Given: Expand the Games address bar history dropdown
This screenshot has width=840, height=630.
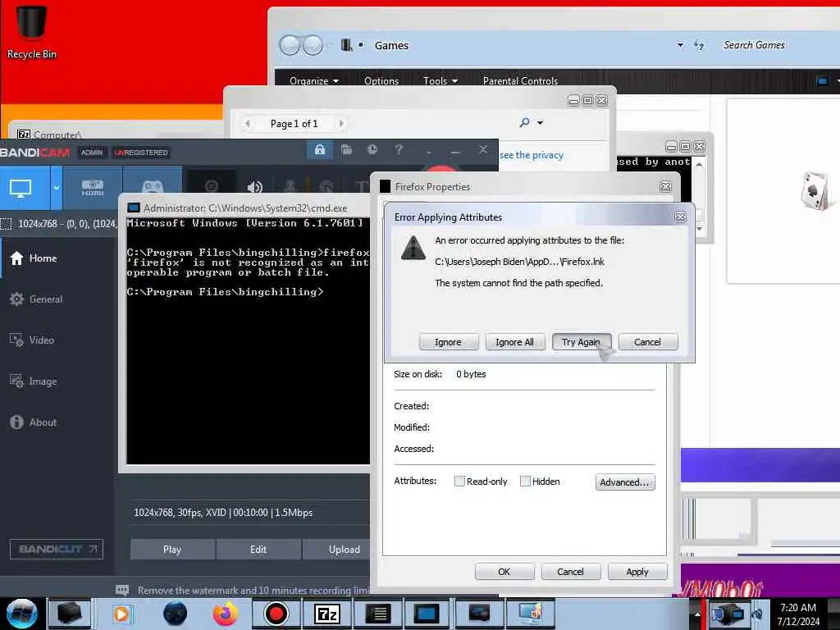Looking at the screenshot, I should coord(680,45).
